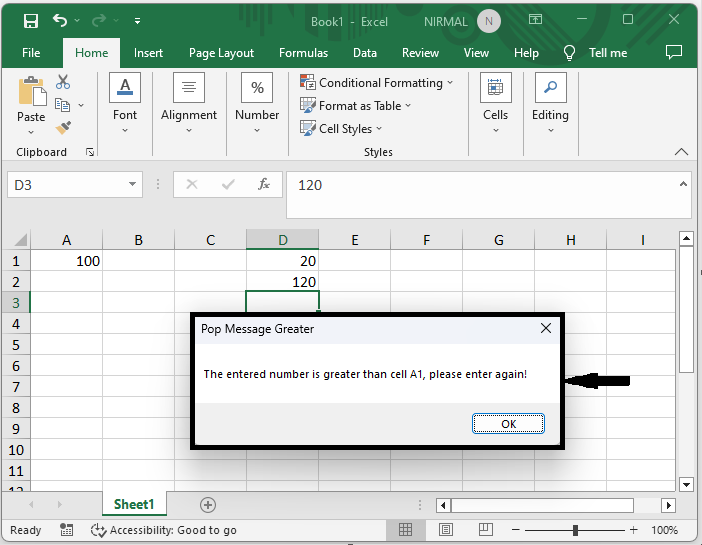Expand the Font group
Image resolution: width=702 pixels, height=545 pixels.
pyautogui.click(x=125, y=104)
